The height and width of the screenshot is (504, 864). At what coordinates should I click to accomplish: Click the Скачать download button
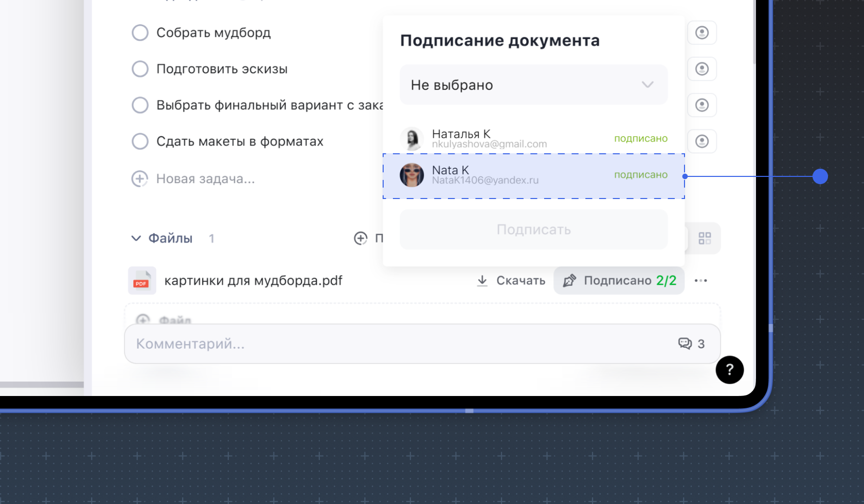(x=511, y=281)
